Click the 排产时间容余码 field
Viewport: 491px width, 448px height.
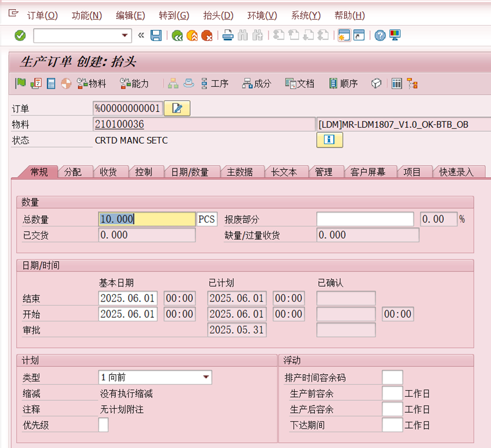392,377
